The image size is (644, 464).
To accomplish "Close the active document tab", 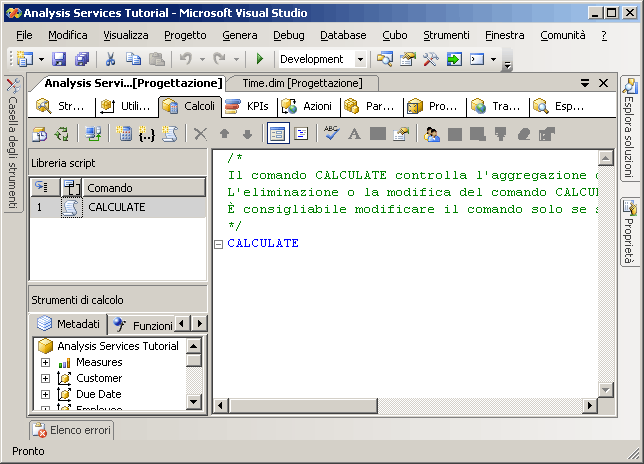I will (603, 83).
